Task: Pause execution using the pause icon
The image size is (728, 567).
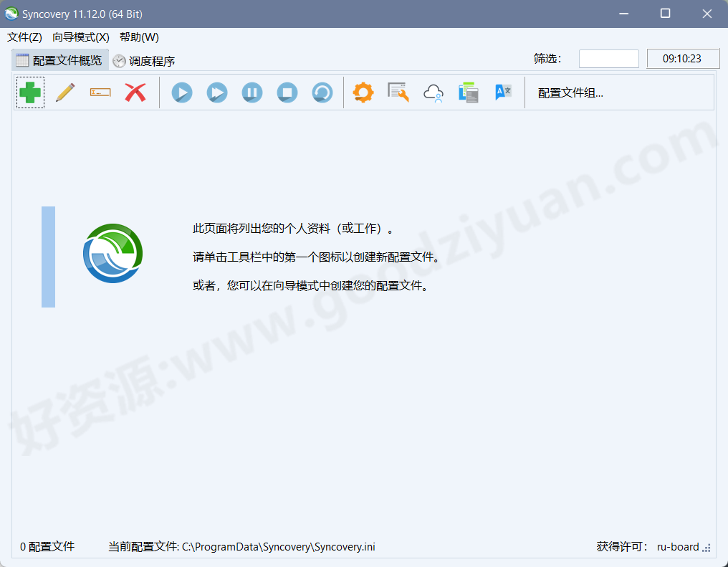Action: pos(252,92)
